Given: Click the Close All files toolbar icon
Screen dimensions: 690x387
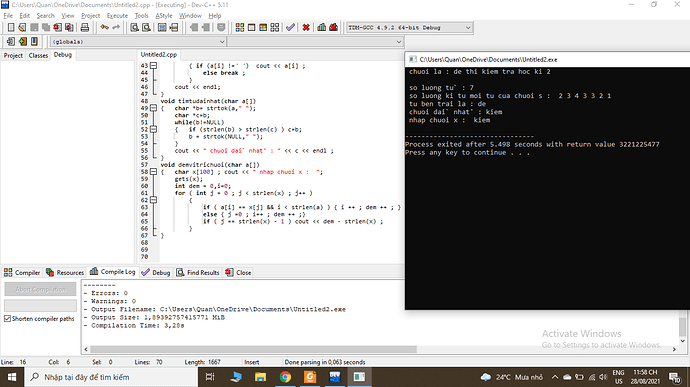Looking at the screenshot, I should 69,27.
